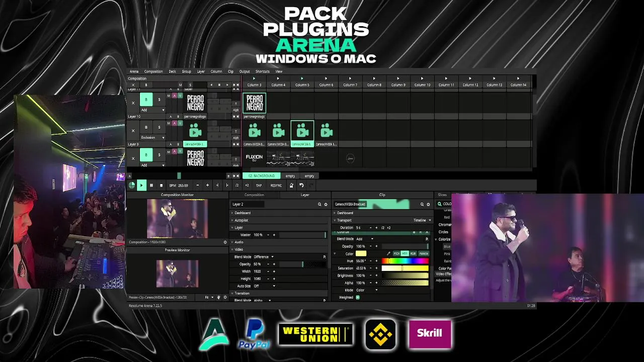Open the Composition menu
Viewport: 644px width, 362px height.
click(x=153, y=71)
